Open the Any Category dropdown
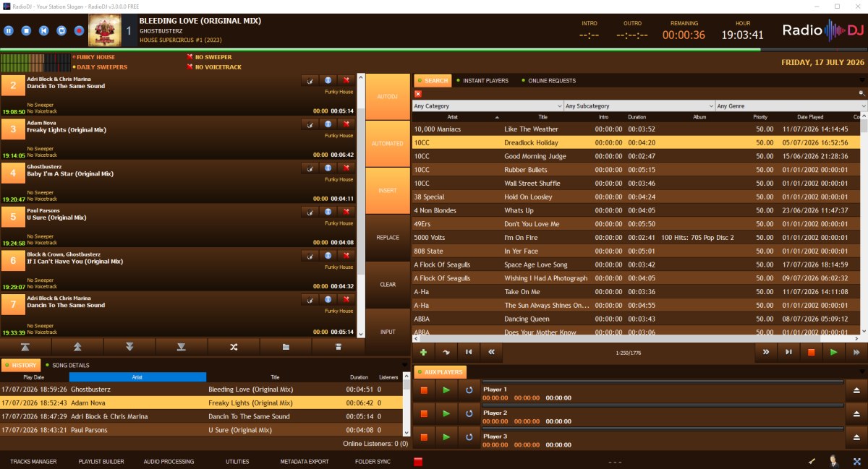The height and width of the screenshot is (469, 868). [488, 106]
